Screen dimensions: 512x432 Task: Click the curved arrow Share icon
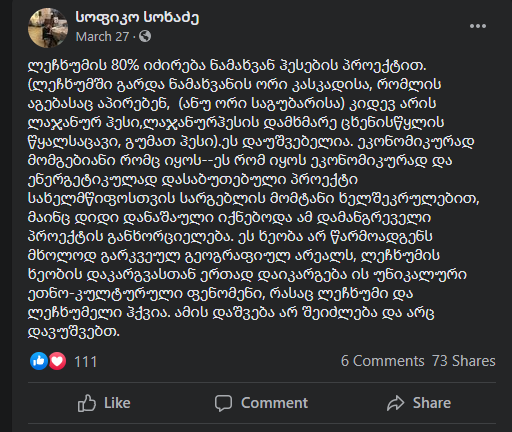pyautogui.click(x=395, y=403)
